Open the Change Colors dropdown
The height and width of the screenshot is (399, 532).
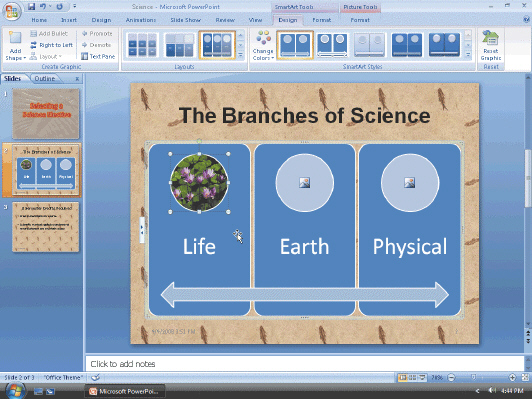point(263,45)
